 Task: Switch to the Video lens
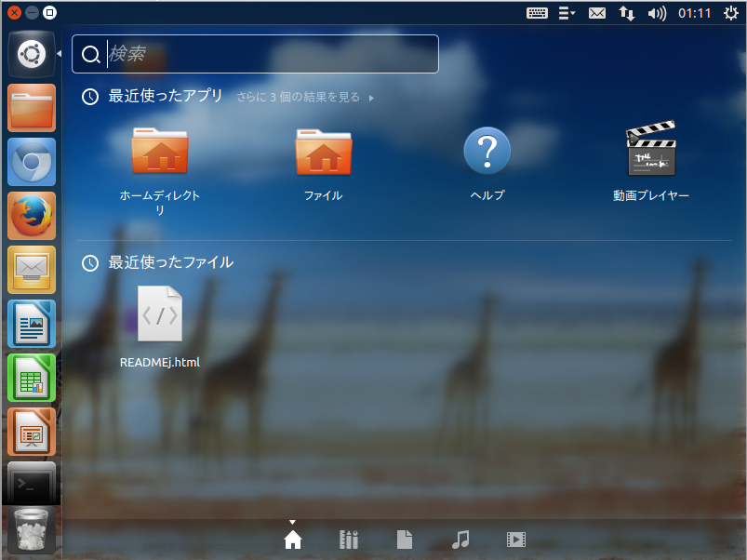(516, 540)
